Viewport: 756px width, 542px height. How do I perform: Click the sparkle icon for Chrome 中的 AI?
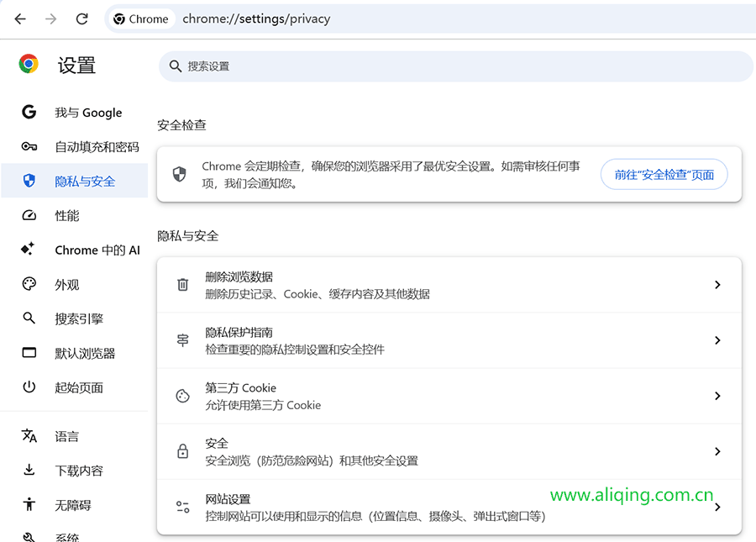pyautogui.click(x=28, y=249)
